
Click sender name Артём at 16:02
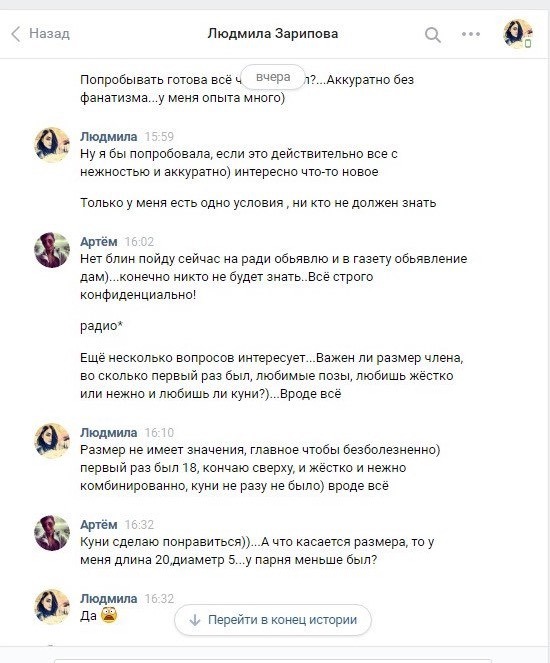[x=99, y=241]
